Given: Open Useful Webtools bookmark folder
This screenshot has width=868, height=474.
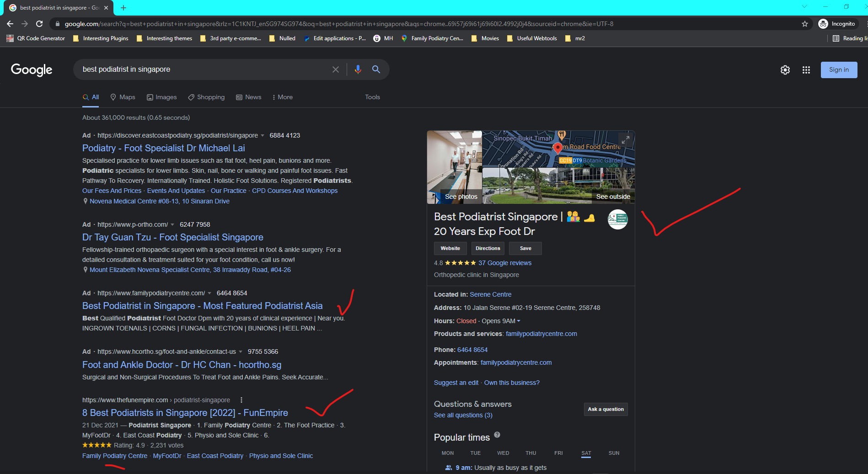Looking at the screenshot, I should pyautogui.click(x=532, y=38).
